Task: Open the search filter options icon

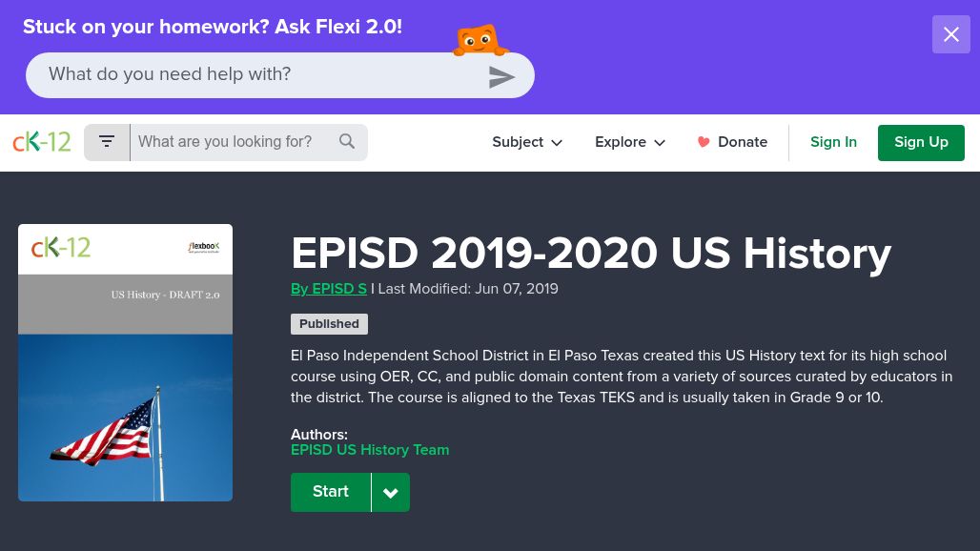Action: (x=107, y=142)
